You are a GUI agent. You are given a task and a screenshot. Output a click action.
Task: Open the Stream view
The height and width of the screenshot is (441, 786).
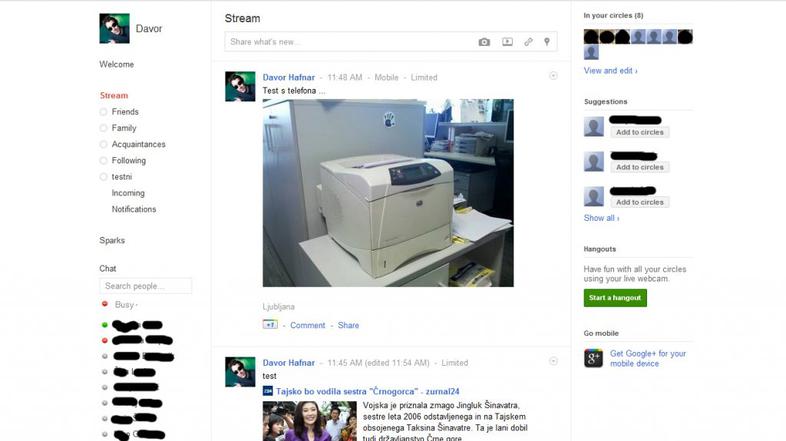click(x=114, y=95)
